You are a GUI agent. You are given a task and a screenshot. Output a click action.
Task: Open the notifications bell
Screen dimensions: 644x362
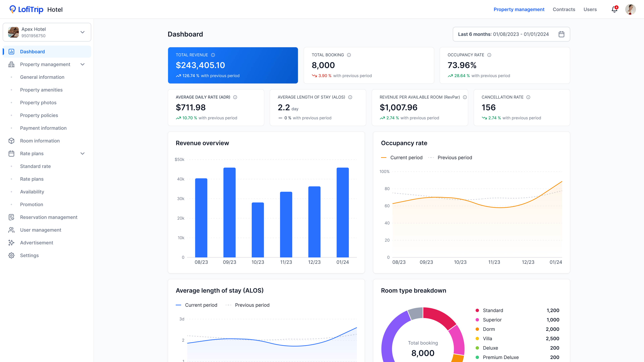614,10
